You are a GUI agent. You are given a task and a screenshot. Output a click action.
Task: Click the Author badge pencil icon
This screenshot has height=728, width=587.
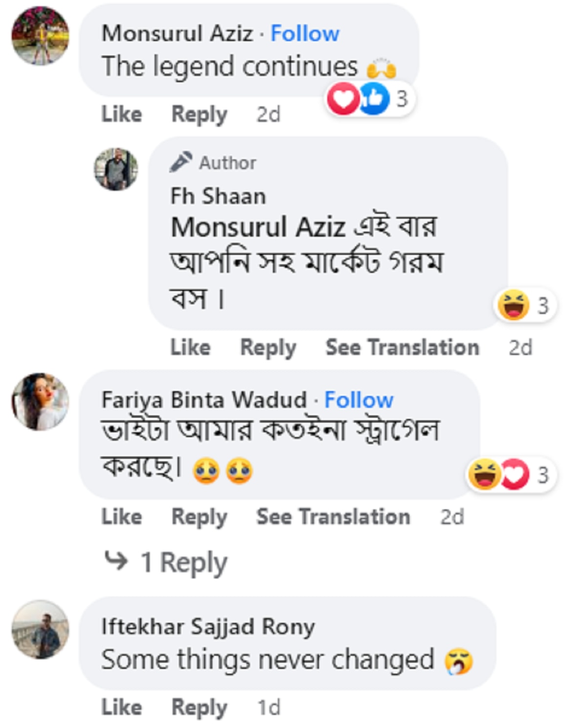pos(181,162)
